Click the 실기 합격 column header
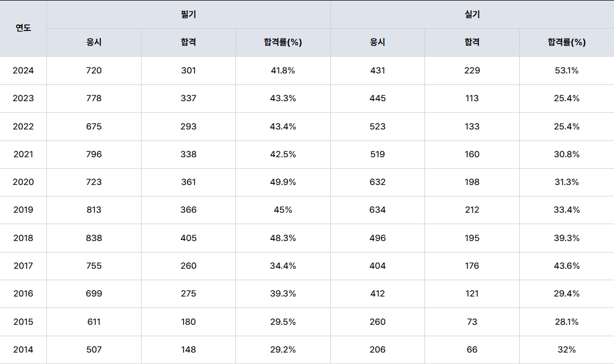Screen dimensions: 614x364 pyautogui.click(x=472, y=42)
